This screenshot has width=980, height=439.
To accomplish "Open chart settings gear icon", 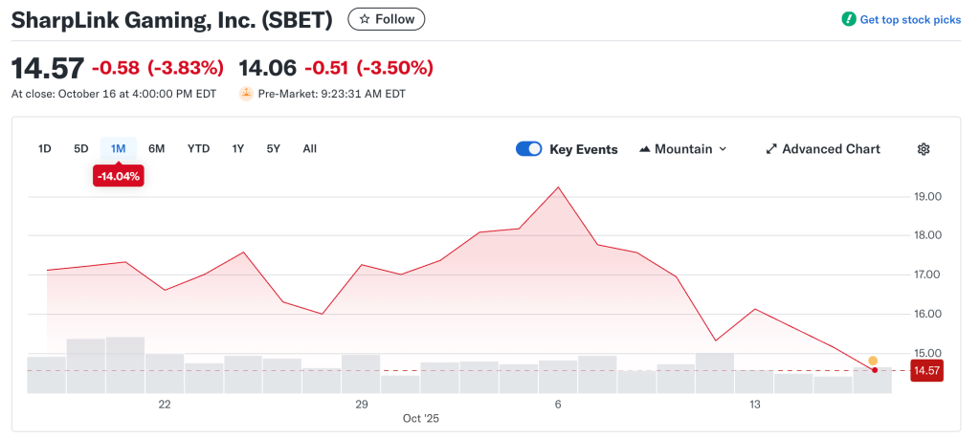I will click(924, 149).
